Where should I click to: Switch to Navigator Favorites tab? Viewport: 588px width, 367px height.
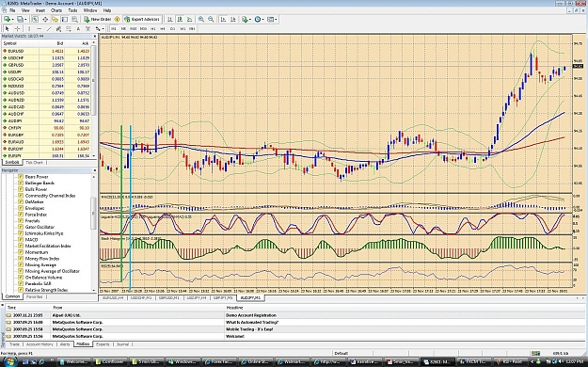pyautogui.click(x=35, y=296)
